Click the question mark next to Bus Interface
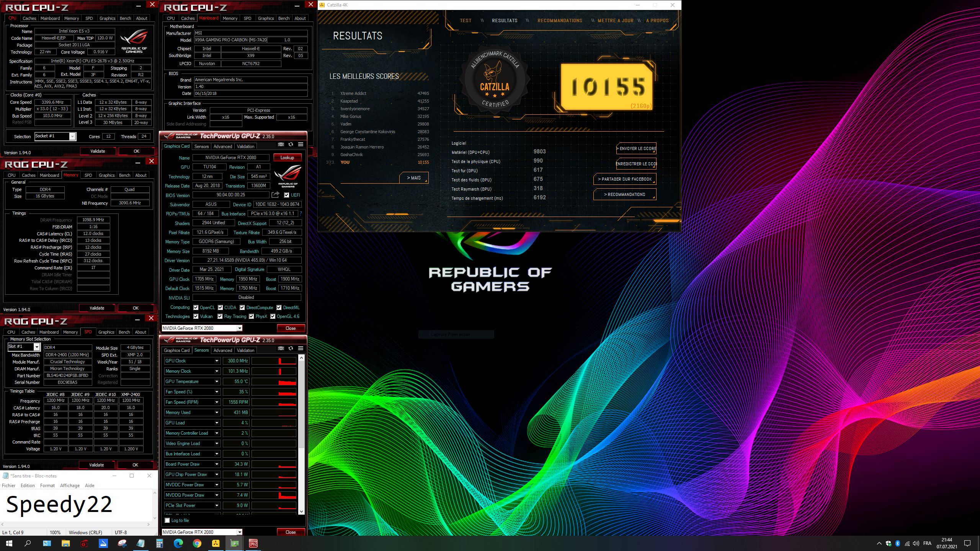The width and height of the screenshot is (980, 551). 301,214
